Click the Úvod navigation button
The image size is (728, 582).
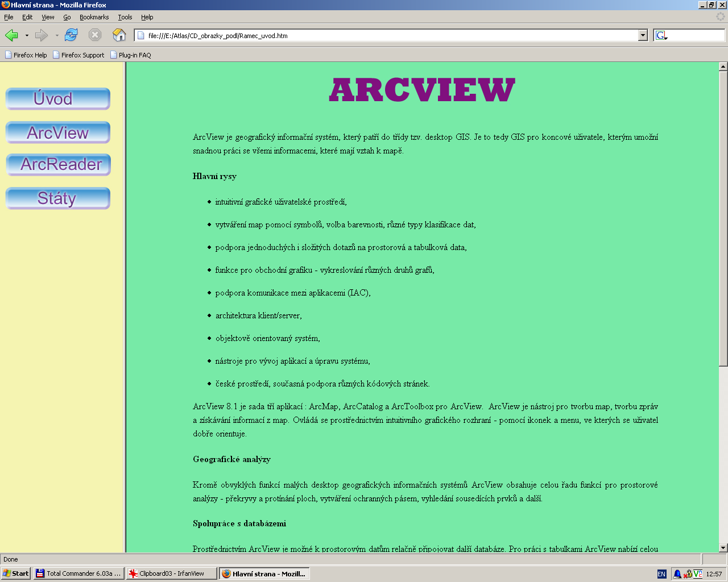[57, 99]
